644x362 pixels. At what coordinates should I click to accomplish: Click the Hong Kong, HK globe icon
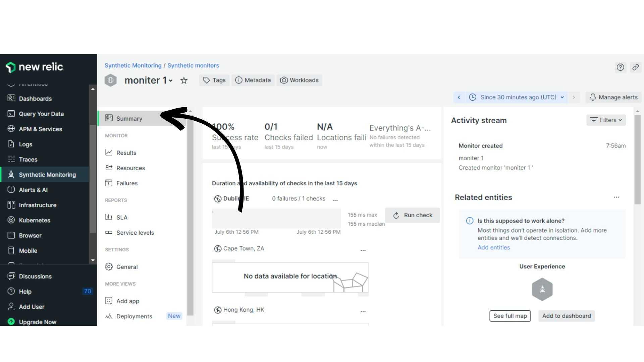pyautogui.click(x=218, y=310)
